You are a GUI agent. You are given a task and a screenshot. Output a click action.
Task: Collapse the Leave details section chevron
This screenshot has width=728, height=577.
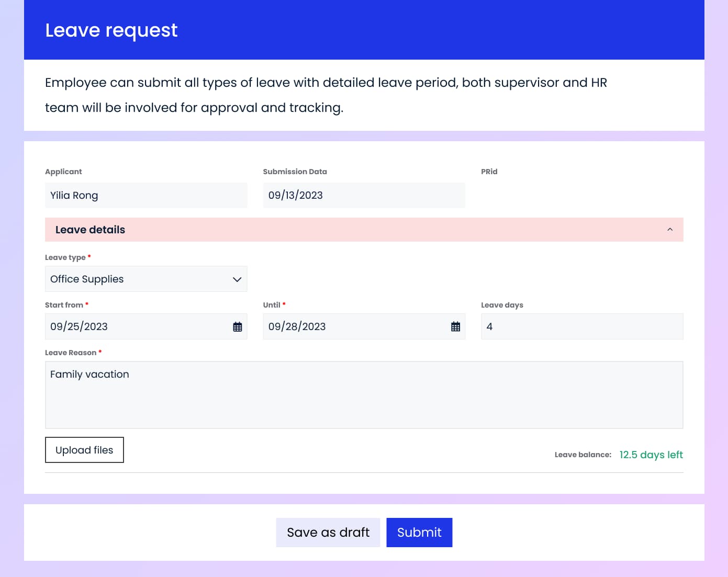(x=669, y=230)
